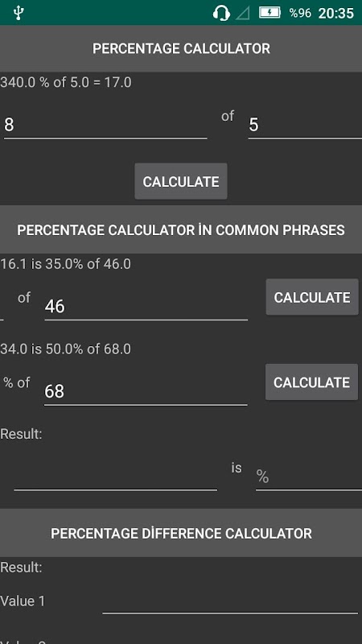Tap the signal strength triangle icon
The height and width of the screenshot is (644, 362).
click(243, 13)
